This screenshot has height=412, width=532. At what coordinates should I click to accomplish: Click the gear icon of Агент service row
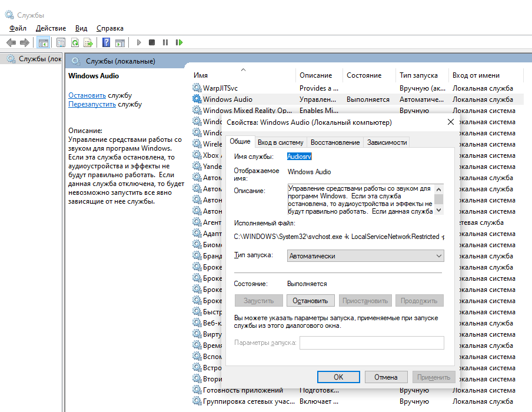(197, 222)
